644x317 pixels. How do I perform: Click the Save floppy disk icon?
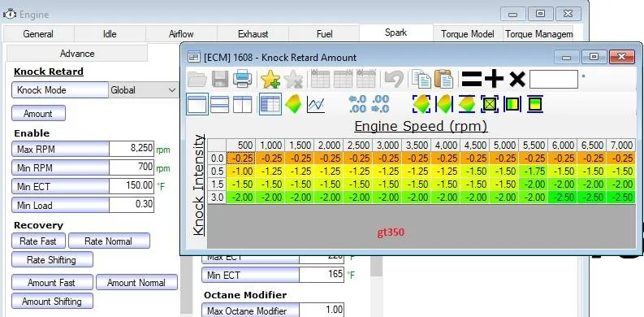220,79
